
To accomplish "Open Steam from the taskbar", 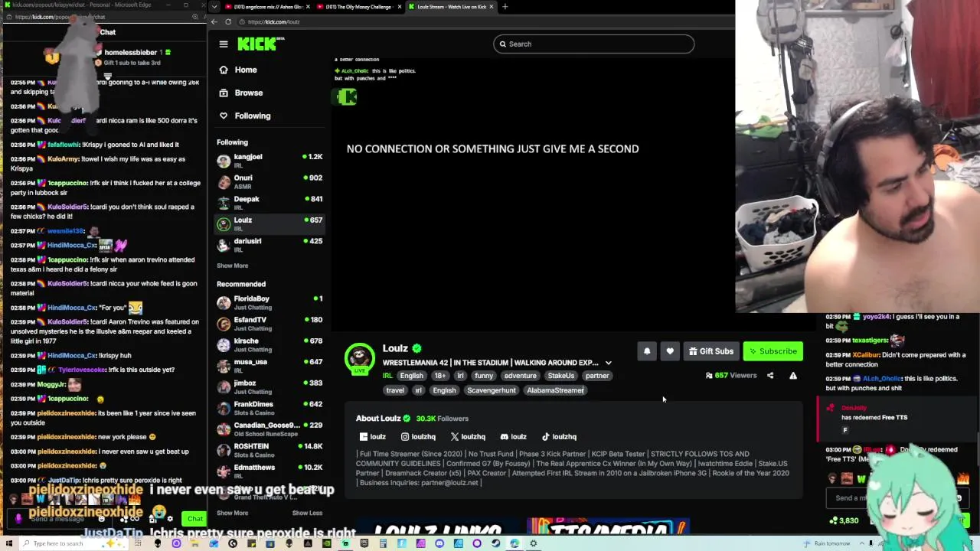I will pos(496,543).
